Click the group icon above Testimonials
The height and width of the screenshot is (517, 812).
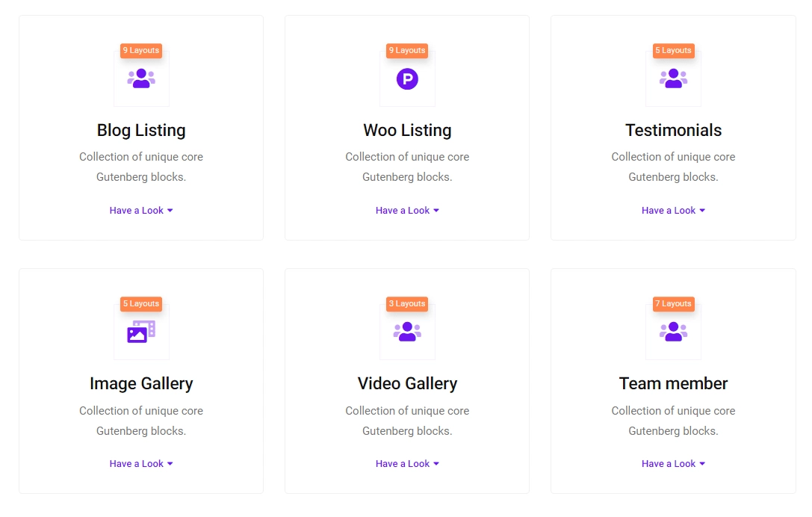pyautogui.click(x=673, y=77)
